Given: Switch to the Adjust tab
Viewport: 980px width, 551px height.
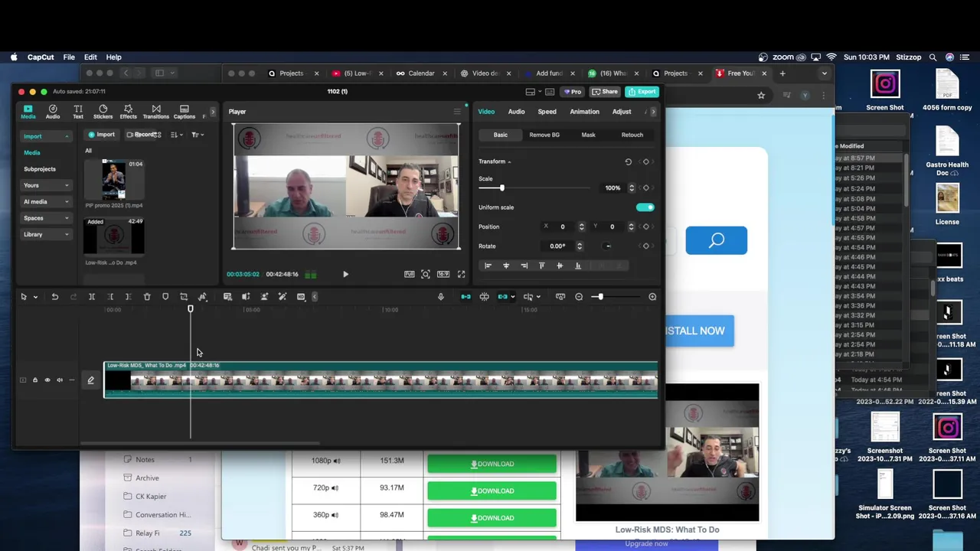Looking at the screenshot, I should (622, 112).
